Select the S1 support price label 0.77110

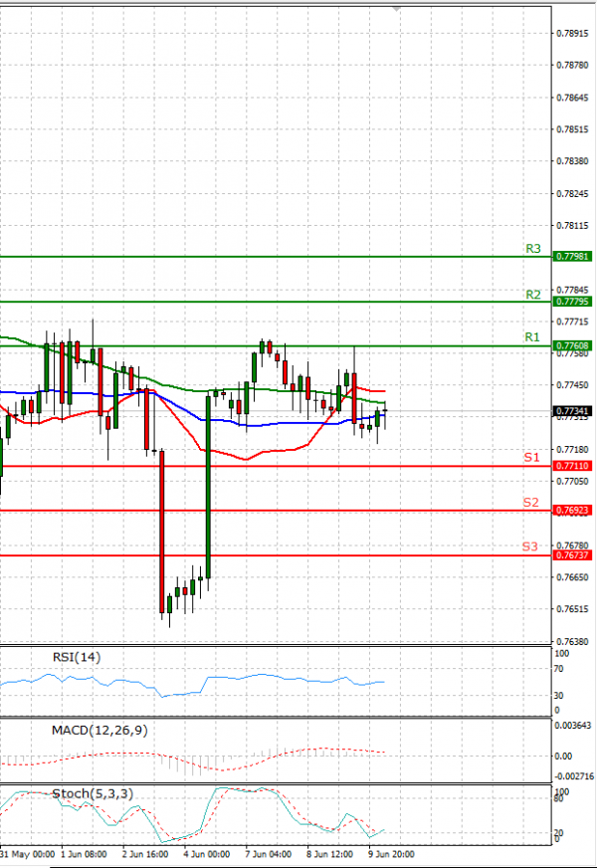pos(573,466)
